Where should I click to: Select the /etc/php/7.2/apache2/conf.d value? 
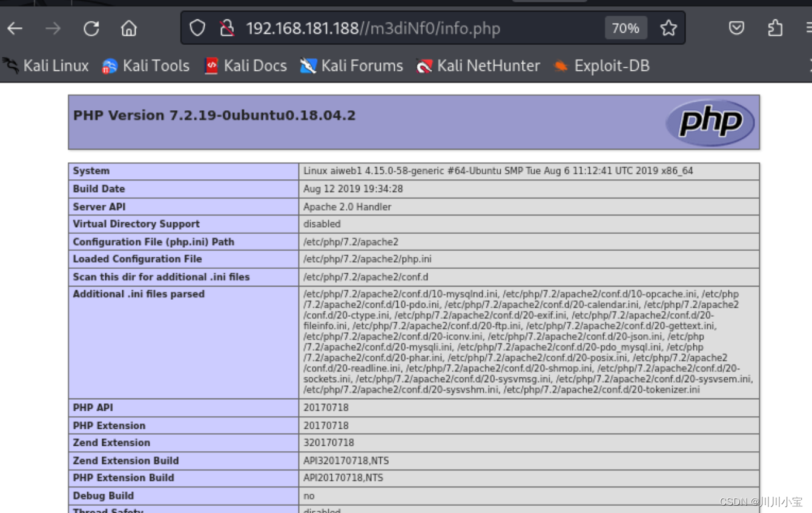click(366, 277)
